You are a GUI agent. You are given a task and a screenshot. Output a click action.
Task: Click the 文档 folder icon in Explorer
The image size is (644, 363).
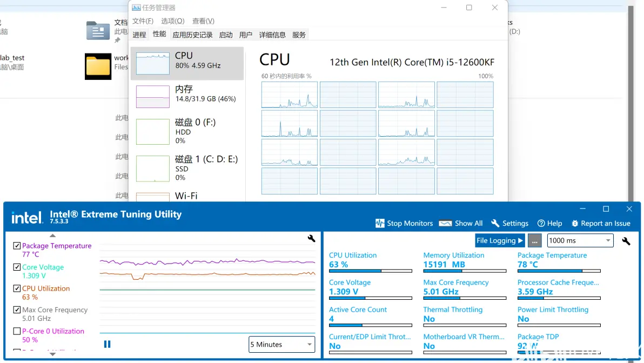[98, 31]
